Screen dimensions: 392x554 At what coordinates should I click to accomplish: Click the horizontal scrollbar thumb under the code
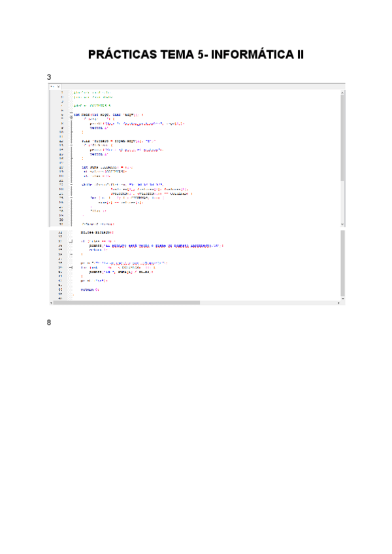point(127,302)
